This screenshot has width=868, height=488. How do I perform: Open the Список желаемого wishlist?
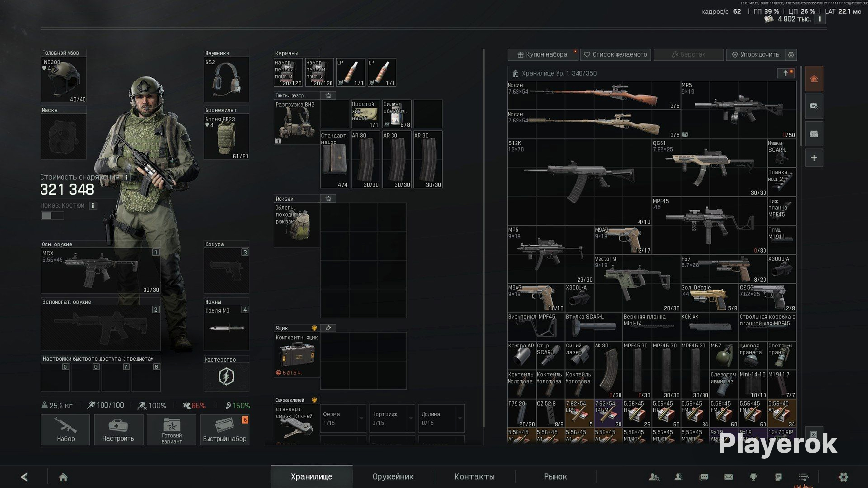click(x=616, y=55)
